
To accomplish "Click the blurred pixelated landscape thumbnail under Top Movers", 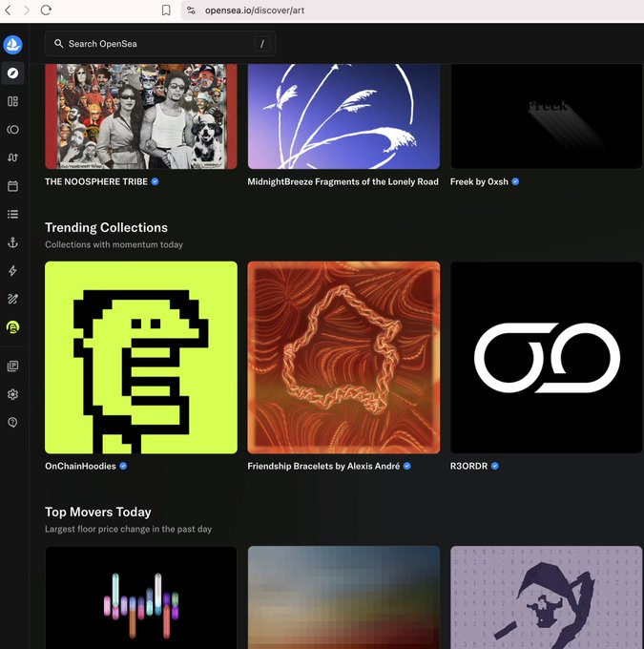I will (343, 597).
